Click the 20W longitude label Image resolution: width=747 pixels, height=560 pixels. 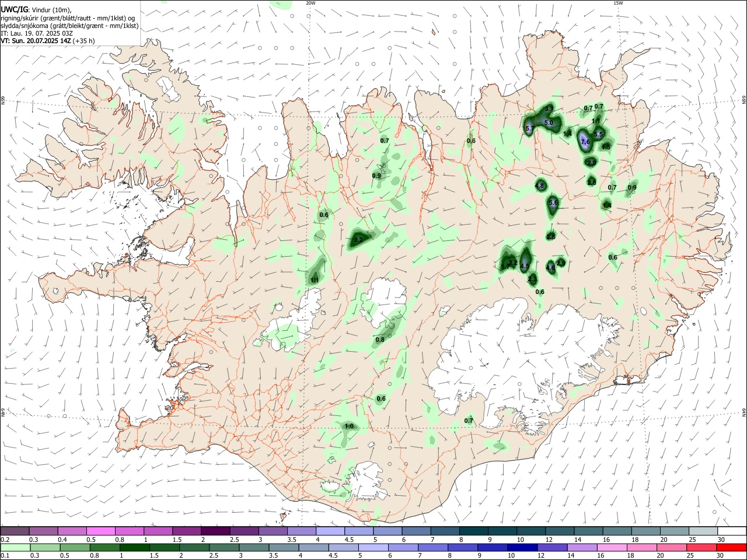(310, 3)
